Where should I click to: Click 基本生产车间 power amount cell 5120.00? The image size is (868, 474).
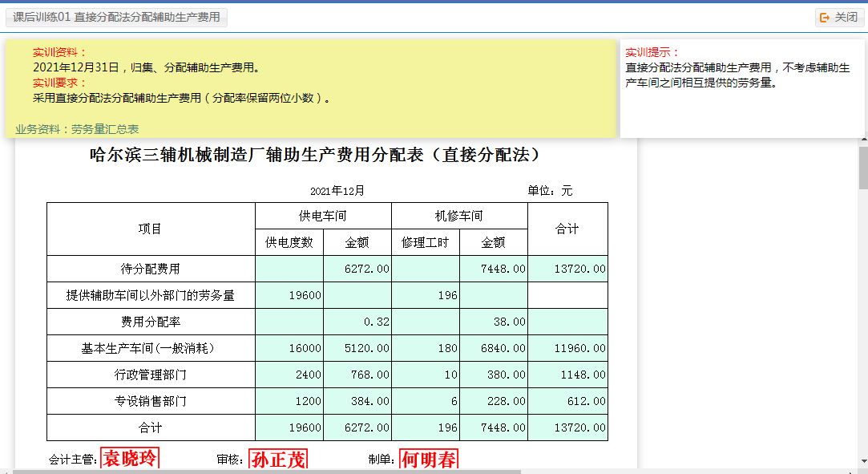point(357,349)
